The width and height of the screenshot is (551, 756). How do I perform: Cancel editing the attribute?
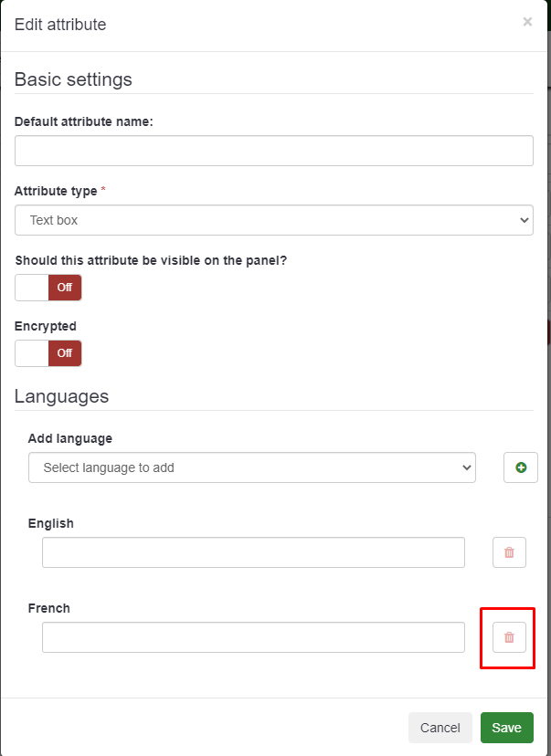(x=440, y=728)
